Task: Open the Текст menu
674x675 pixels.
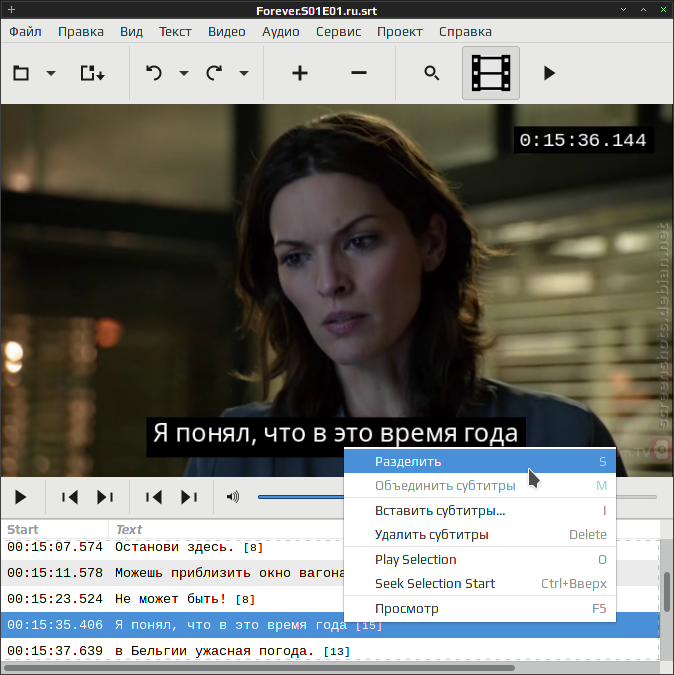Action: pos(175,31)
